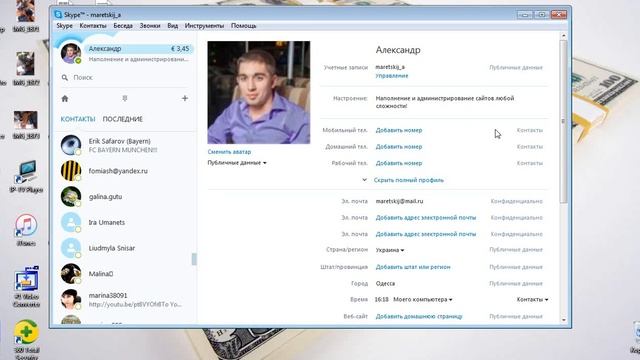Click the € 3,45 Skype credit

(180, 49)
